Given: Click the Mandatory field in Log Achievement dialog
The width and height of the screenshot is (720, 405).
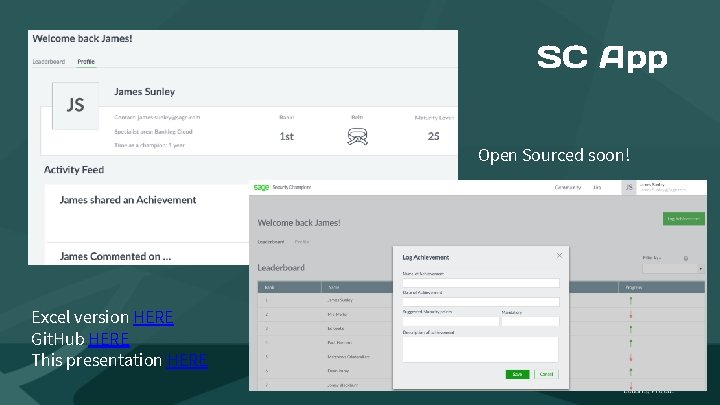Looking at the screenshot, I should click(530, 321).
